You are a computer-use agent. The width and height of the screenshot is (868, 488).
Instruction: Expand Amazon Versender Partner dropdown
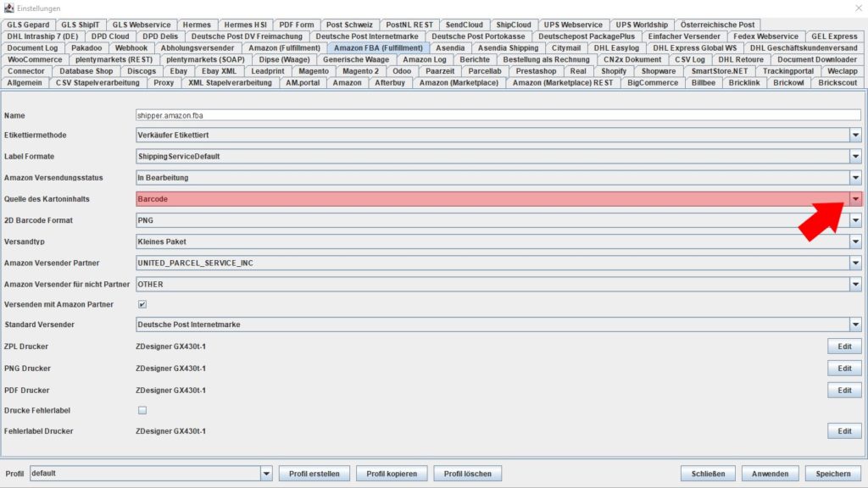coord(855,263)
